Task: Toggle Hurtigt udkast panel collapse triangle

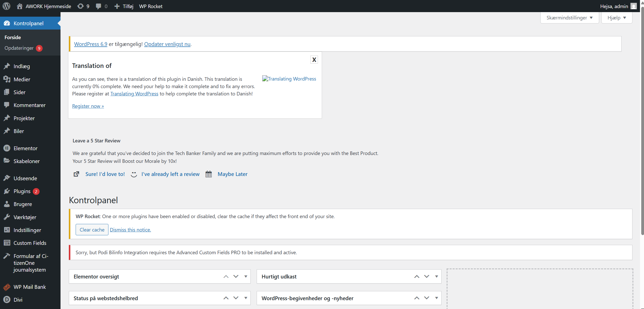Action: pyautogui.click(x=436, y=276)
